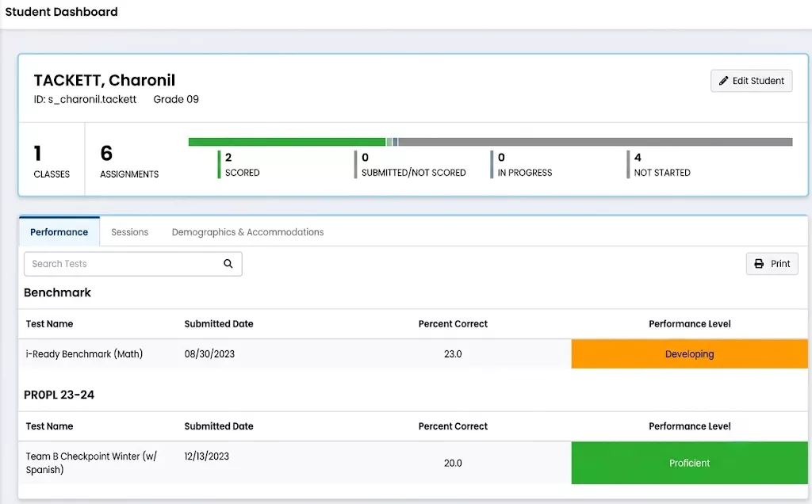Click the printer icon beside Print
This screenshot has width=812, height=504.
coord(759,264)
